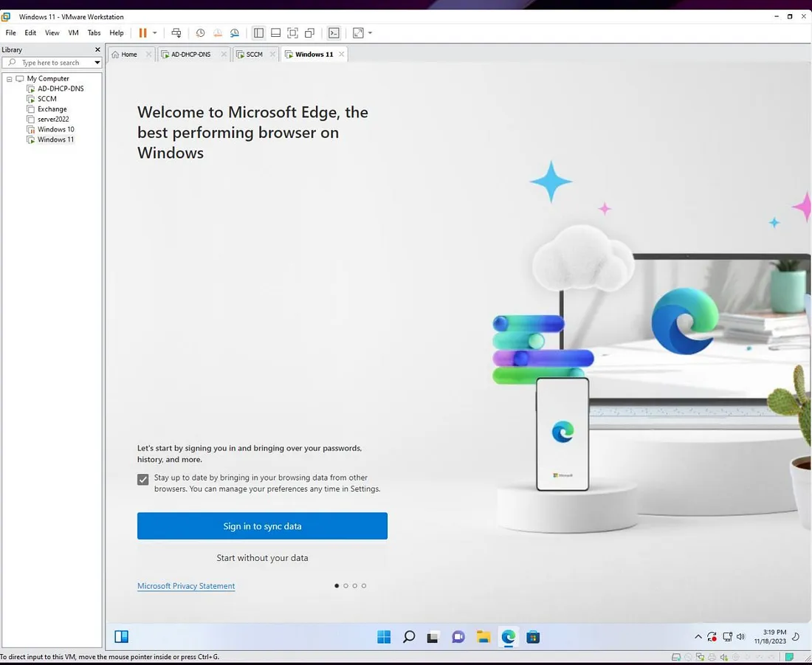
Task: Toggle the Library sidebar panel
Action: 258,32
